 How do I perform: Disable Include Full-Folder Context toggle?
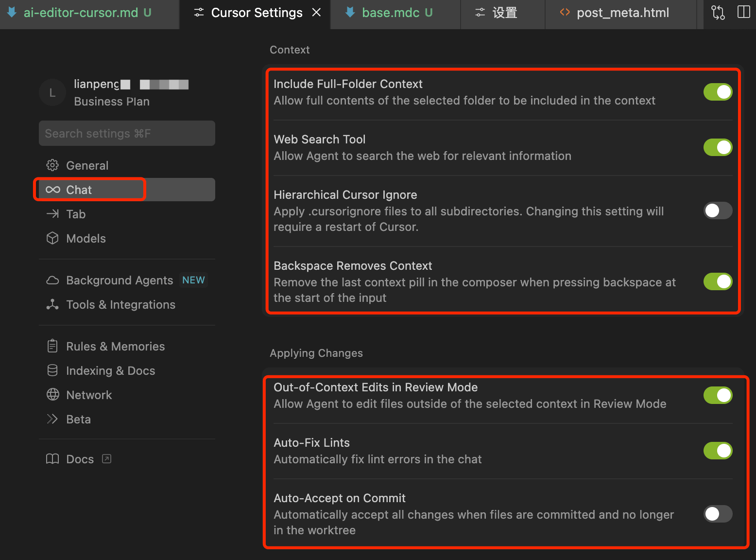[x=718, y=92]
